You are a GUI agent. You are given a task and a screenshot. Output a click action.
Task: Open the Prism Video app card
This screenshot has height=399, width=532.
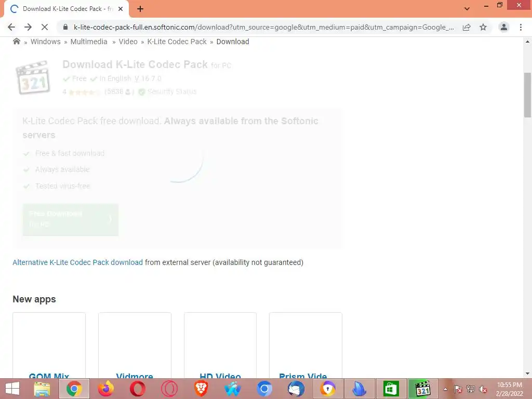(x=305, y=345)
